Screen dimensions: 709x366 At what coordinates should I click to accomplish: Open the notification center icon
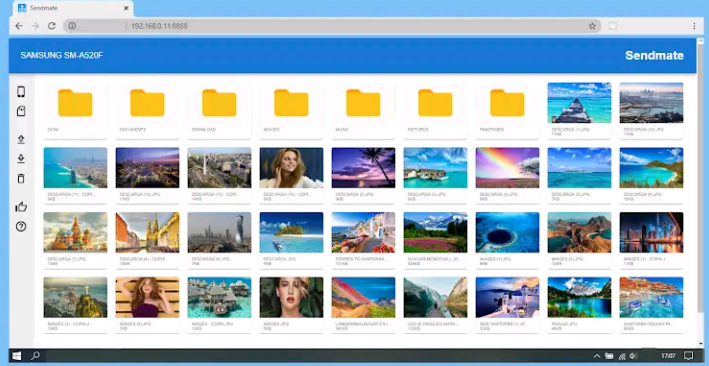[688, 356]
